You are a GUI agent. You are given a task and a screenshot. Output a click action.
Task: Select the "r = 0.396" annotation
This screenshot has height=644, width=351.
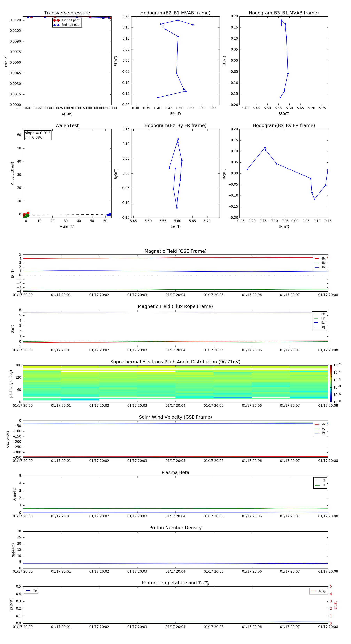point(34,138)
